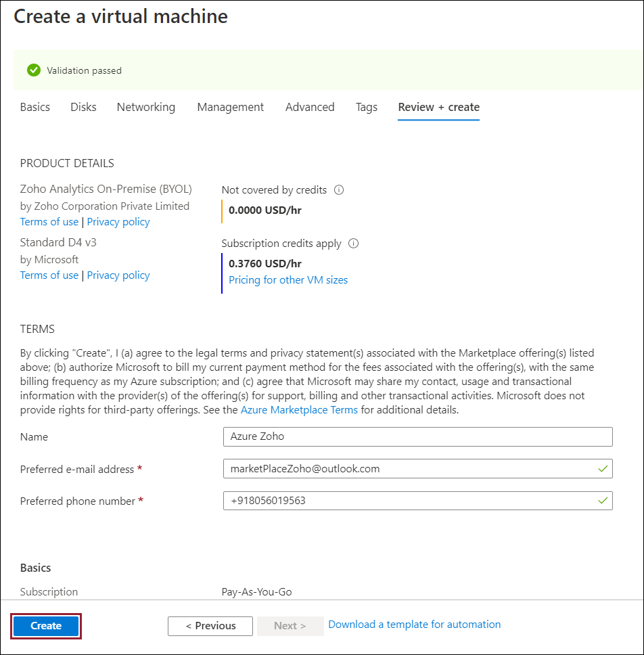This screenshot has height=655, width=644.
Task: Switch to the Tags tab
Action: pyautogui.click(x=367, y=107)
